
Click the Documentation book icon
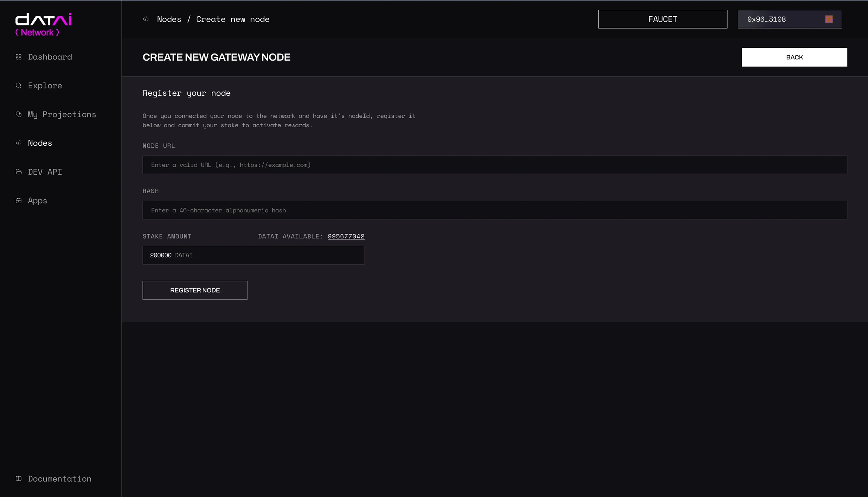(x=18, y=479)
